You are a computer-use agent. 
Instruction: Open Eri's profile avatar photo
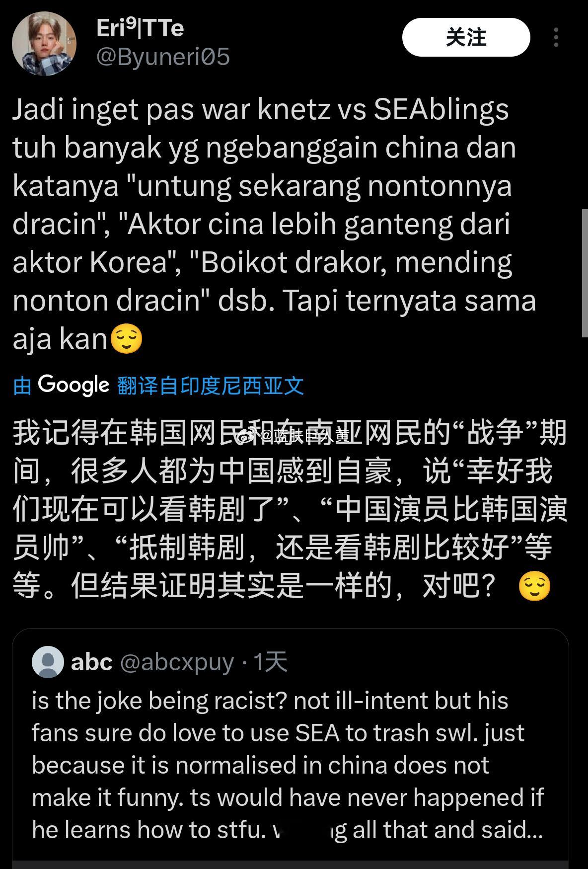[x=44, y=43]
